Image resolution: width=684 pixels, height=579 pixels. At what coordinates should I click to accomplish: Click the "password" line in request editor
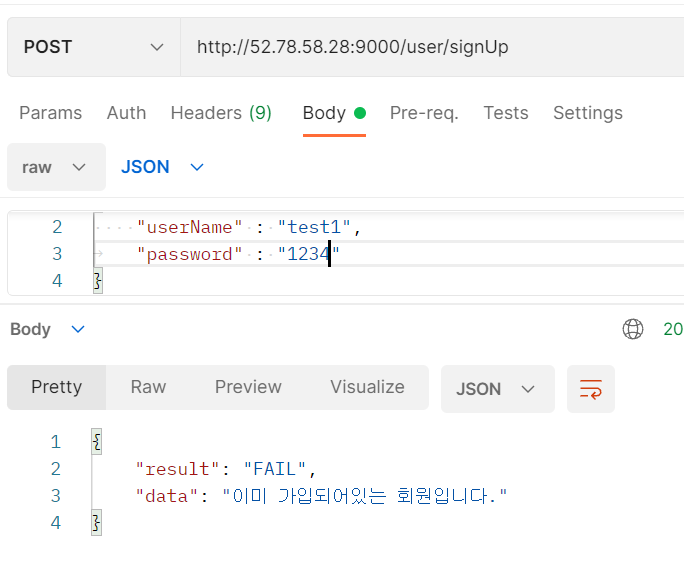point(238,254)
